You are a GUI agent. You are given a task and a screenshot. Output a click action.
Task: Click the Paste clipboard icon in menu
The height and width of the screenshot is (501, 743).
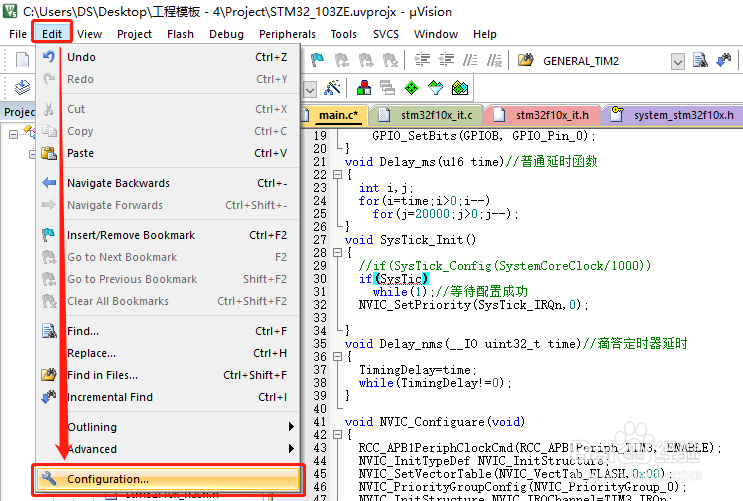click(x=49, y=153)
